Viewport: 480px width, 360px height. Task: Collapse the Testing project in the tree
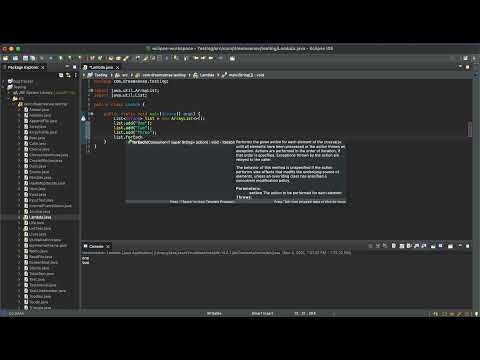pos(4,87)
